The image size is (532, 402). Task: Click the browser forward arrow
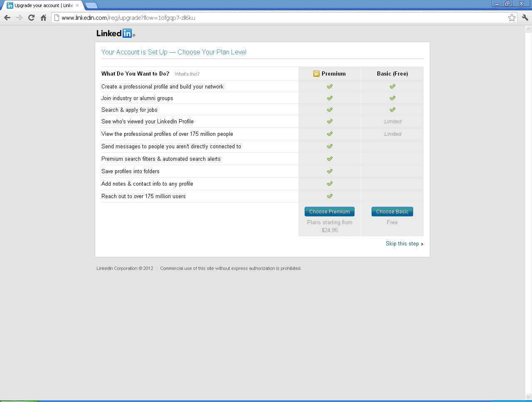(19, 17)
